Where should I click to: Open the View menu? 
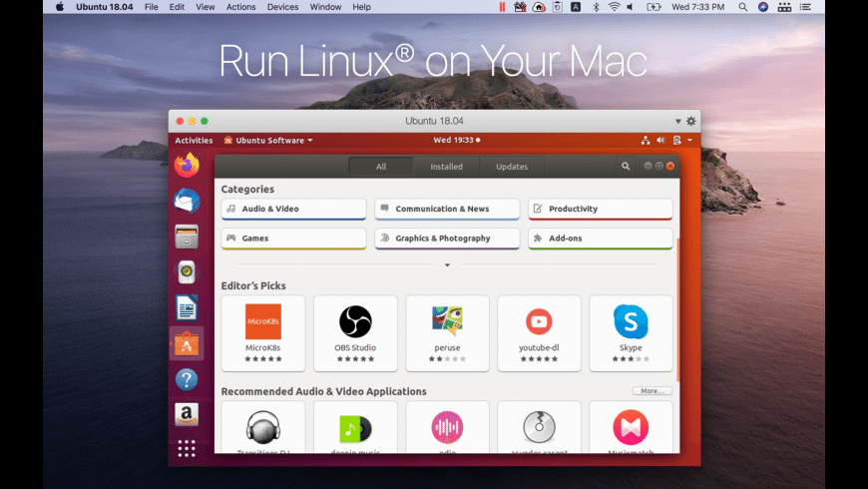tap(205, 7)
